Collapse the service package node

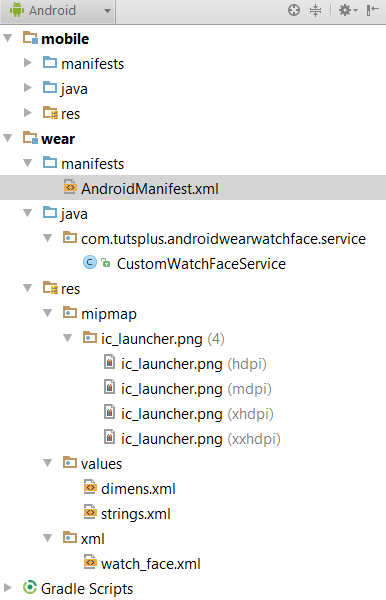point(47,238)
